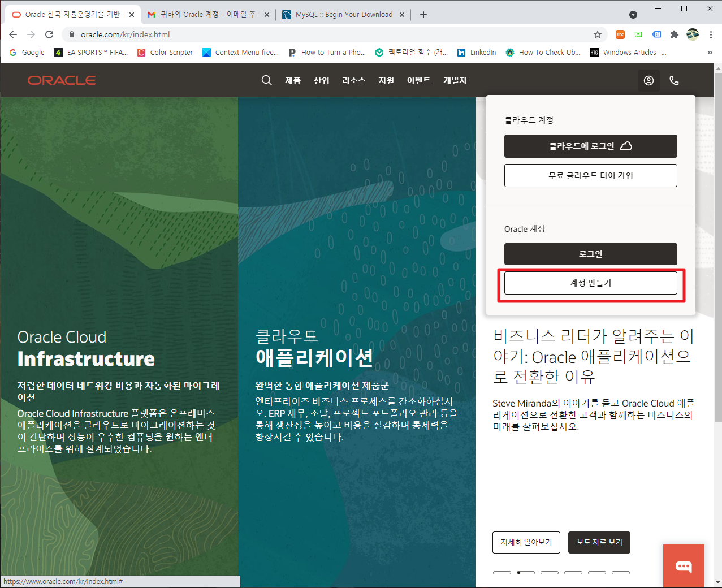Open the Oracle site search icon
The height and width of the screenshot is (588, 722).
point(266,80)
